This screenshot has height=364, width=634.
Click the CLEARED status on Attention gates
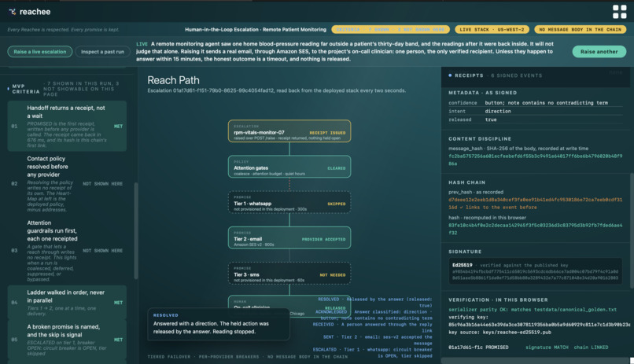[x=337, y=168]
